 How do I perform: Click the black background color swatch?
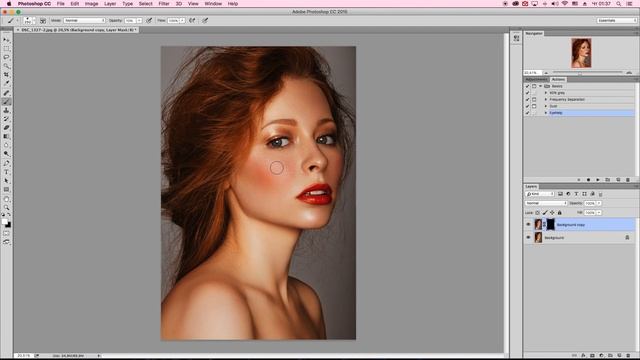coord(9,225)
